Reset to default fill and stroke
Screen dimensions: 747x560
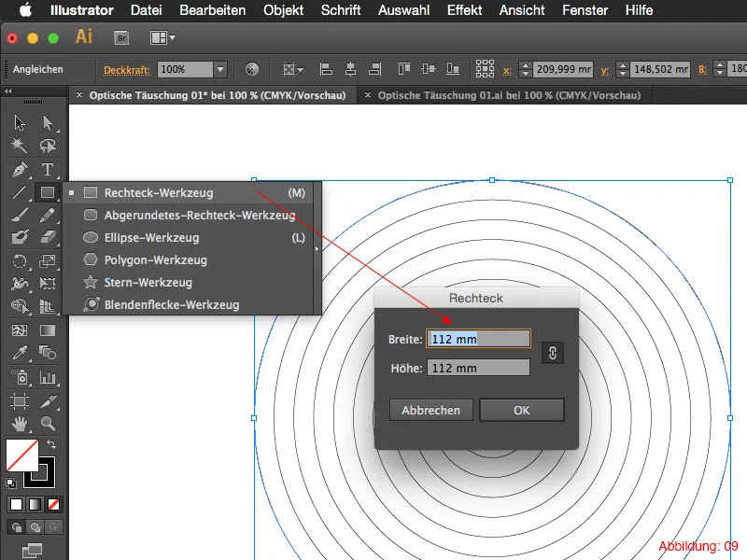10,483
